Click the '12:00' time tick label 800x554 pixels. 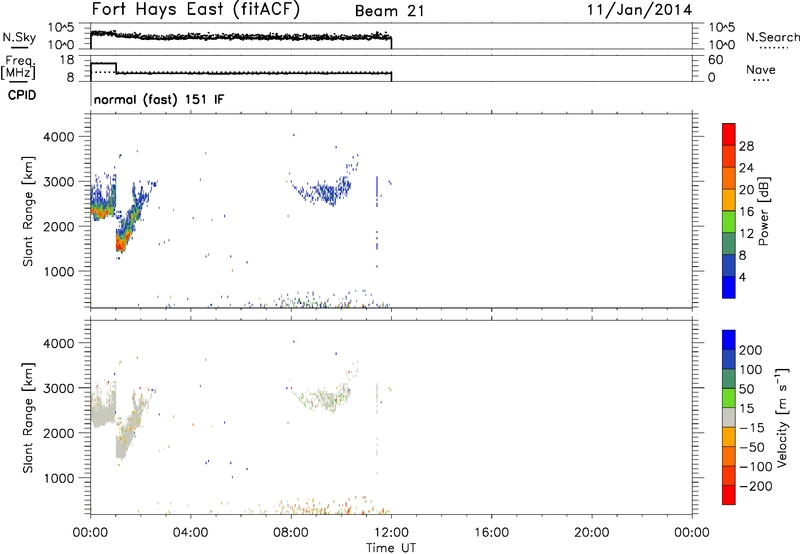[391, 533]
